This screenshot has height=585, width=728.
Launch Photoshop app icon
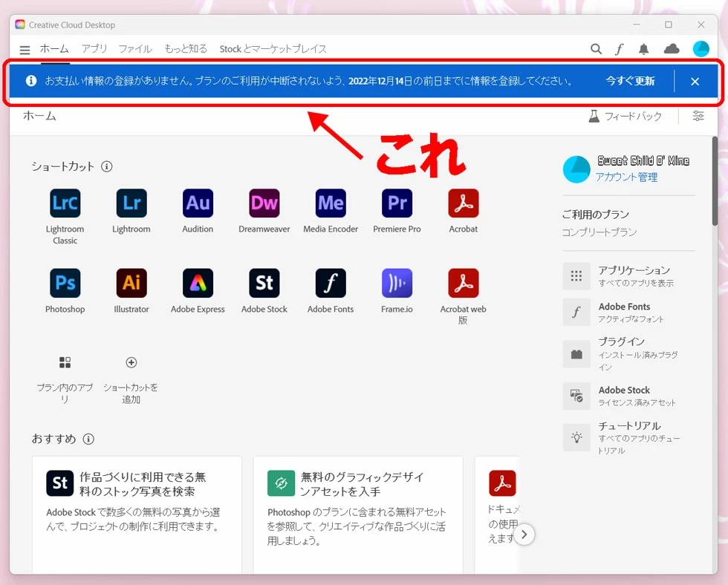click(x=65, y=283)
